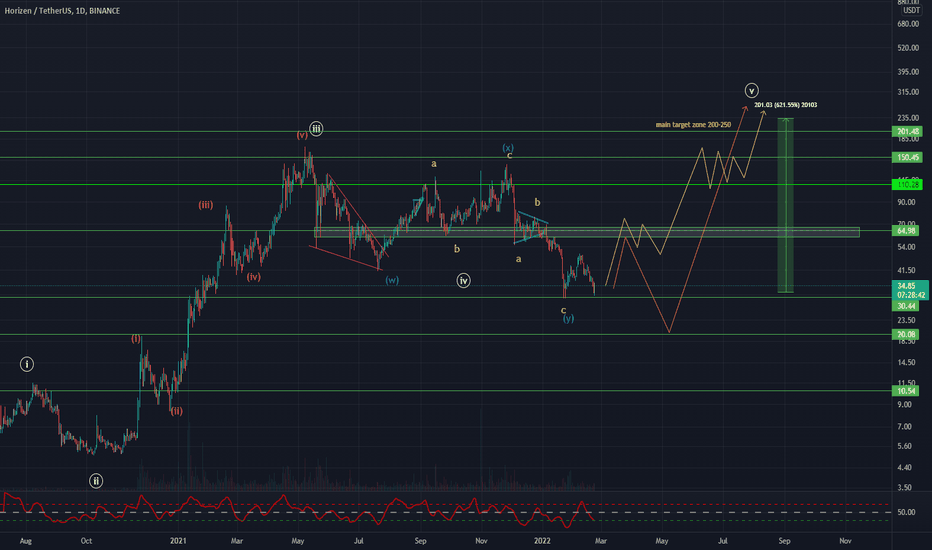The image size is (932, 550).
Task: Click the Aug label on the time axis
Action: point(26,541)
